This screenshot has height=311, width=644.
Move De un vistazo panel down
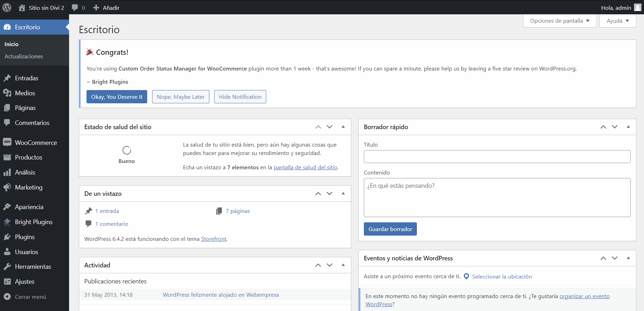329,194
